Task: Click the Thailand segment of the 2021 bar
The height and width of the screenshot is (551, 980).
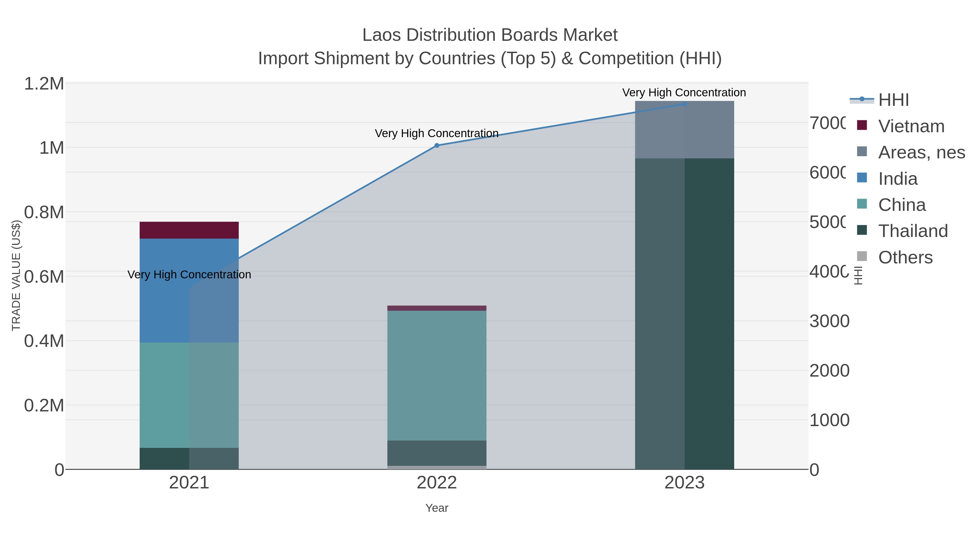Action: coord(189,458)
